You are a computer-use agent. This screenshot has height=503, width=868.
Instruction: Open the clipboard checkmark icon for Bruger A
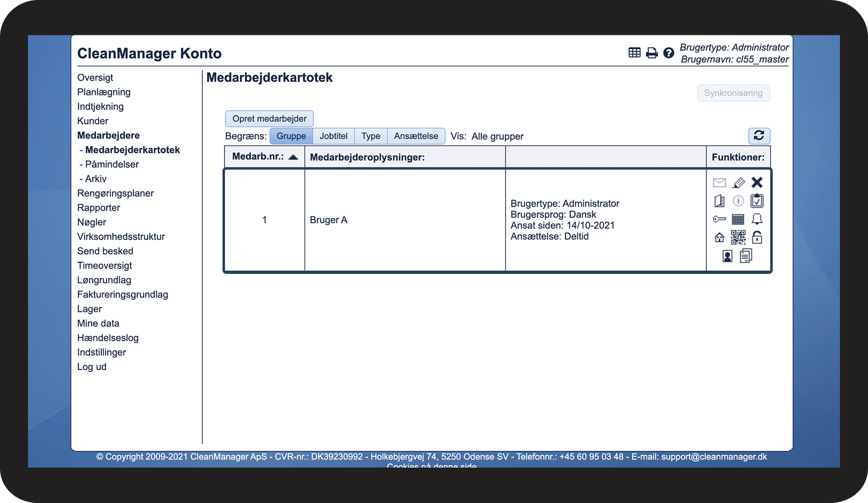757,201
